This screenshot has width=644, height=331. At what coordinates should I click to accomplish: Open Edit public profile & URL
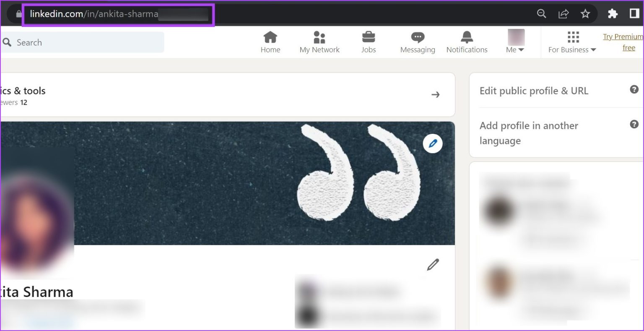click(534, 91)
